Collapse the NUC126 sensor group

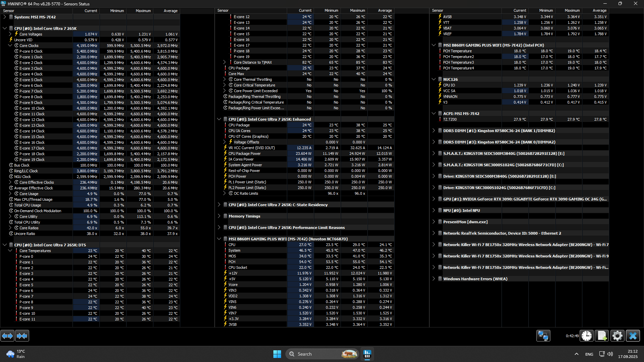pos(433,79)
